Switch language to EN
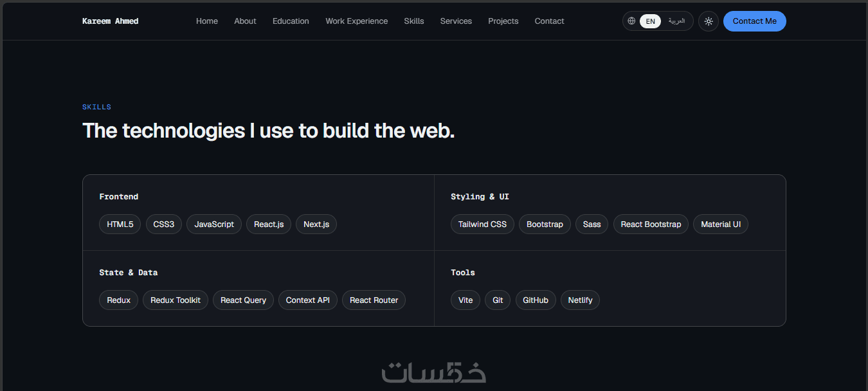 650,21
